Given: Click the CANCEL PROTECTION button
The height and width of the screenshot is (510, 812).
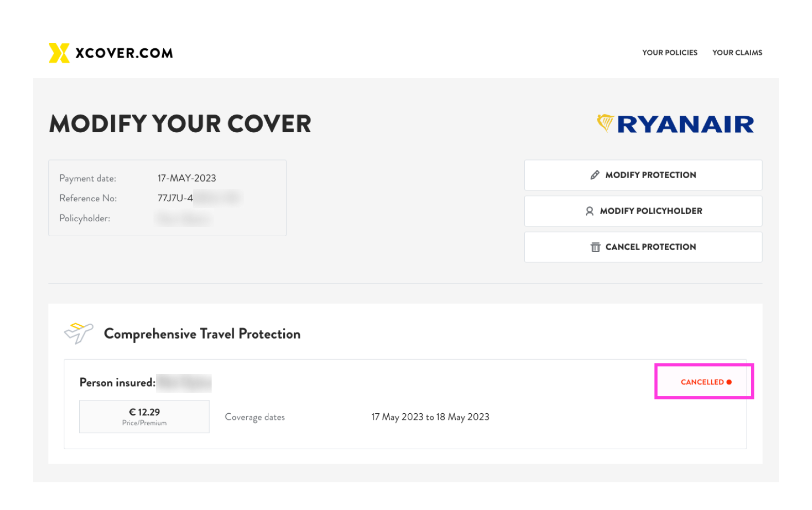Looking at the screenshot, I should coord(643,247).
